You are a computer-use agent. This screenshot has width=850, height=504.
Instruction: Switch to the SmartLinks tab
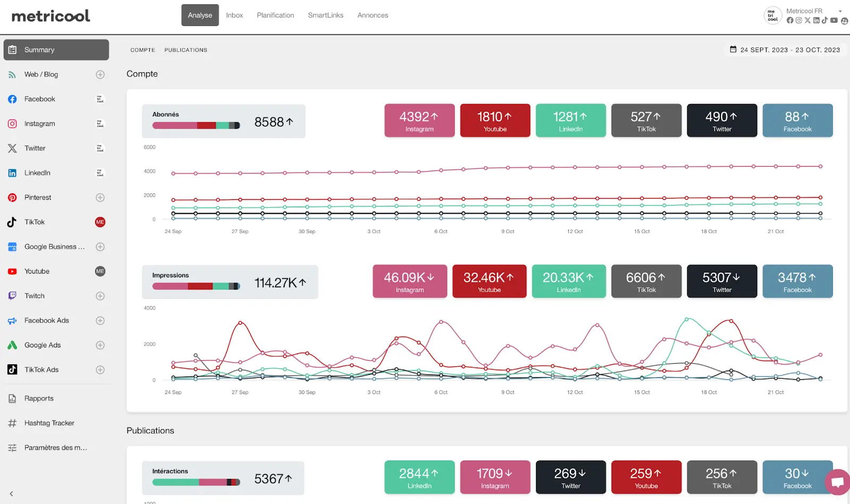point(326,15)
